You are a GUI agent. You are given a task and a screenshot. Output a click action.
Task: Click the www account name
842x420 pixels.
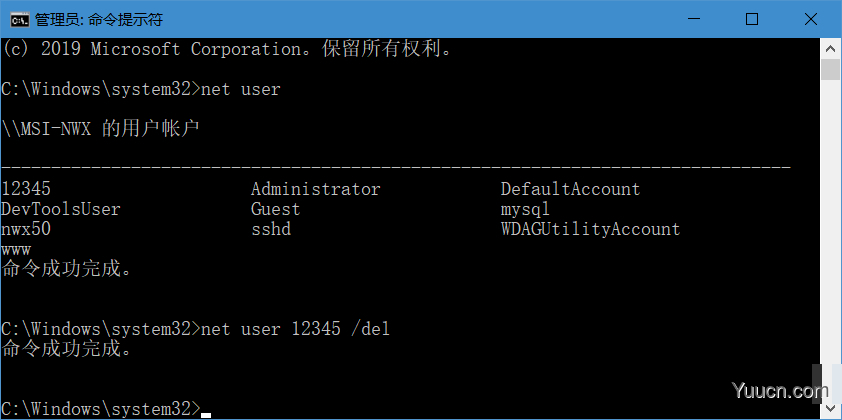click(16, 250)
